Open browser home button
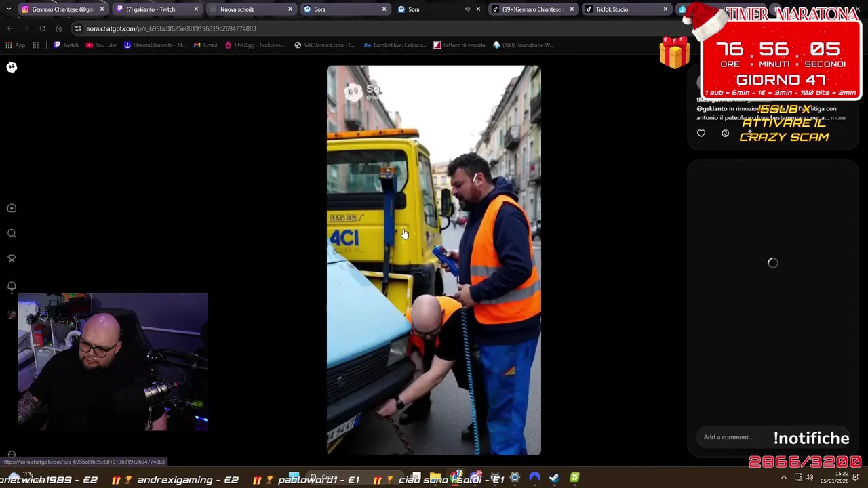The image size is (868, 488). click(58, 28)
